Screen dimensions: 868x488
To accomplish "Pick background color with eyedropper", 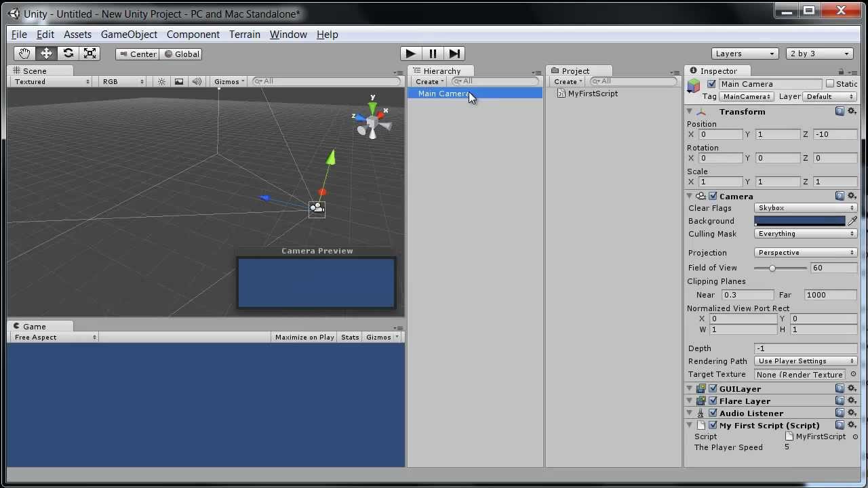I will click(852, 221).
